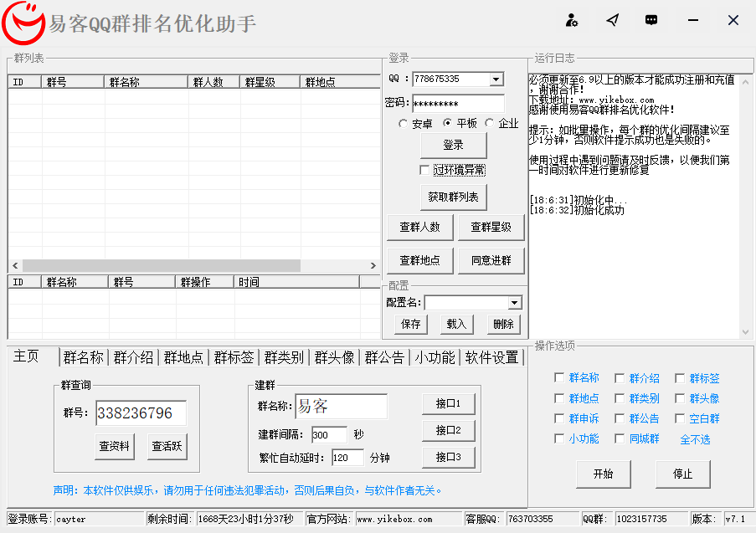Open the QQ account dropdown list
The image size is (756, 533).
[x=497, y=79]
